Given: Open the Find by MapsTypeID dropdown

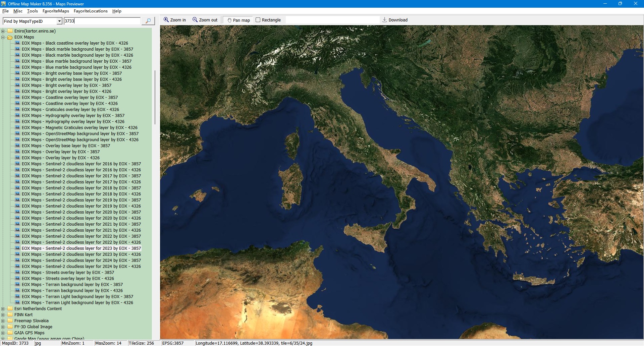Looking at the screenshot, I should click(59, 21).
